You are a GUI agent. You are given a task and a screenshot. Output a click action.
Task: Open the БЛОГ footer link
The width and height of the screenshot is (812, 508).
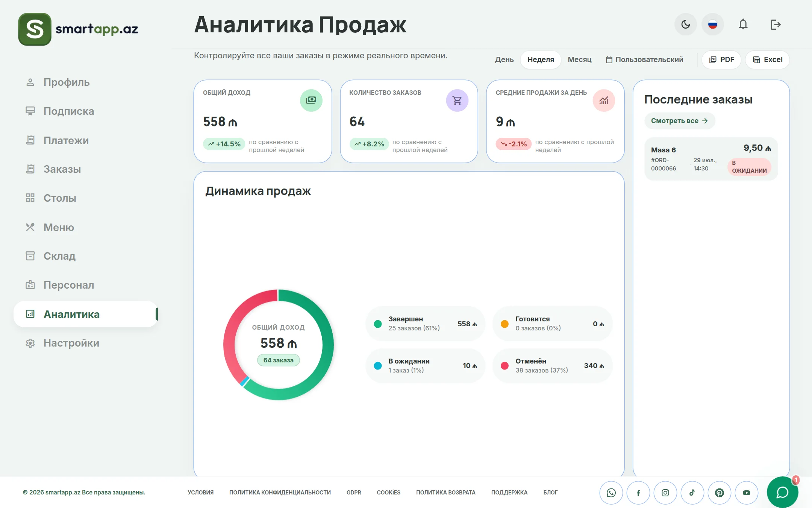[550, 492]
